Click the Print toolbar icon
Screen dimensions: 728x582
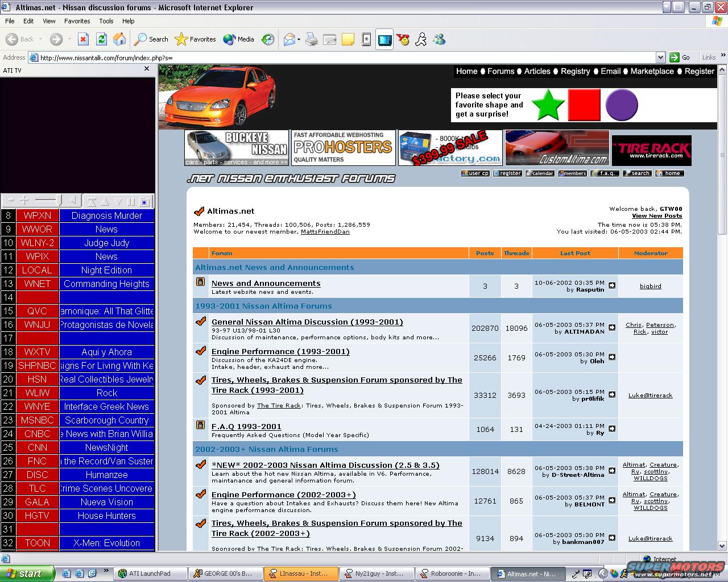tap(311, 39)
